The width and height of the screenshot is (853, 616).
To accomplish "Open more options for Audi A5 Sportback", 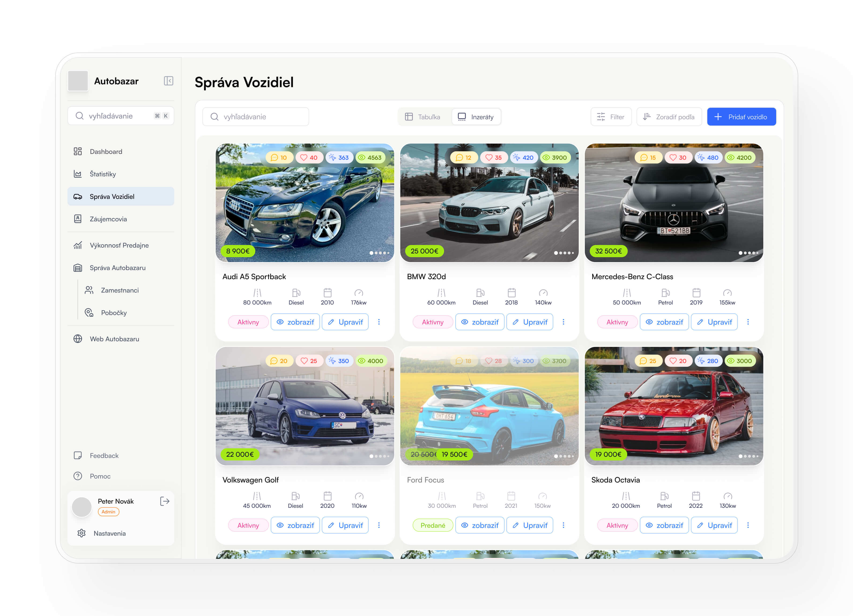I will click(x=379, y=322).
